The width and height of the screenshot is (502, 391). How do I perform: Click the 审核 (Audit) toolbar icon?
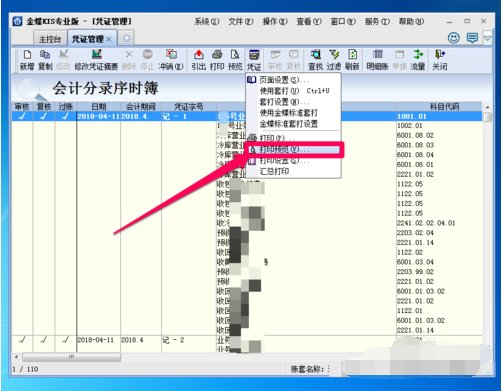[275, 60]
